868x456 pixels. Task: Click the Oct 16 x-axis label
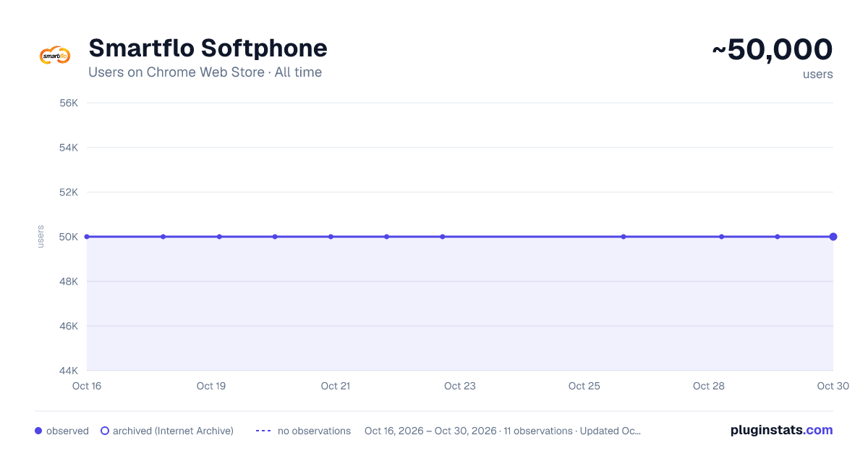click(87, 386)
